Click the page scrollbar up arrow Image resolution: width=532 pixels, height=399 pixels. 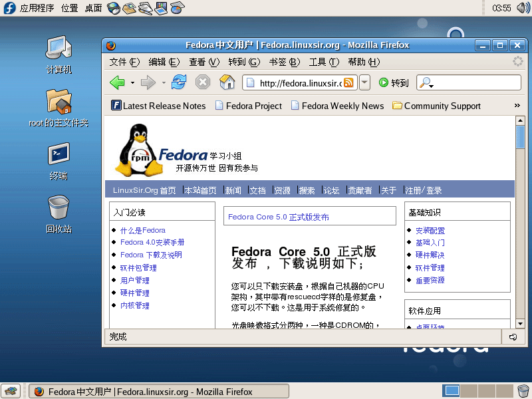520,120
